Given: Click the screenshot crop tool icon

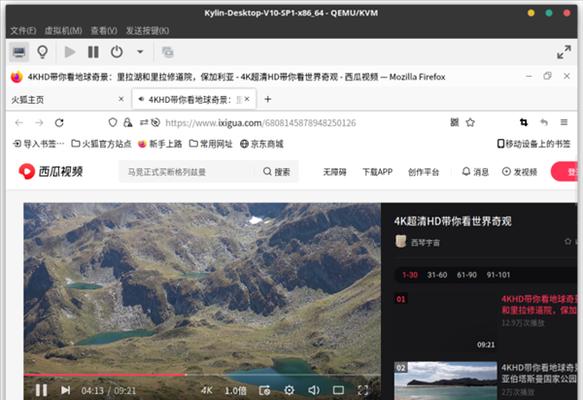Looking at the screenshot, I should pyautogui.click(x=524, y=122).
